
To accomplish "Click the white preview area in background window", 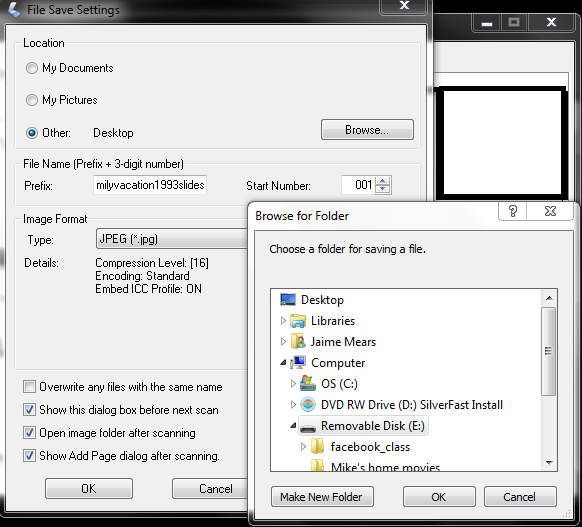I will point(502,142).
